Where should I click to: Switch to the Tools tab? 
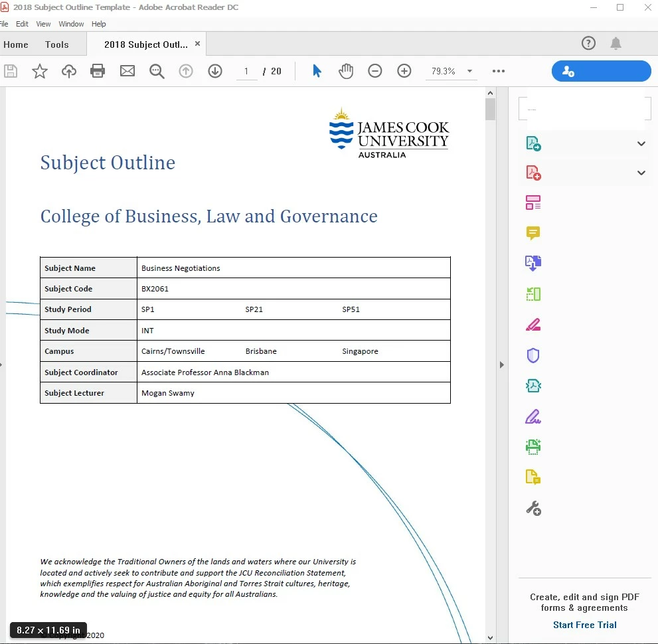coord(56,44)
